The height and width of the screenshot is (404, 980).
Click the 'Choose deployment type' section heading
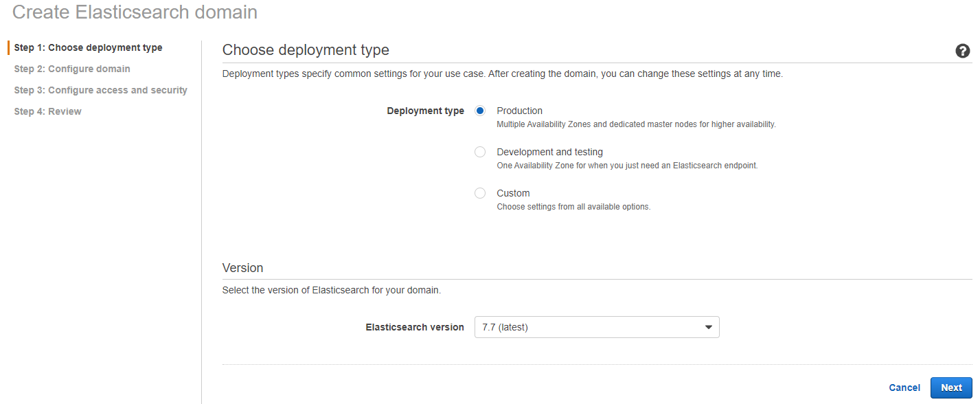(306, 50)
